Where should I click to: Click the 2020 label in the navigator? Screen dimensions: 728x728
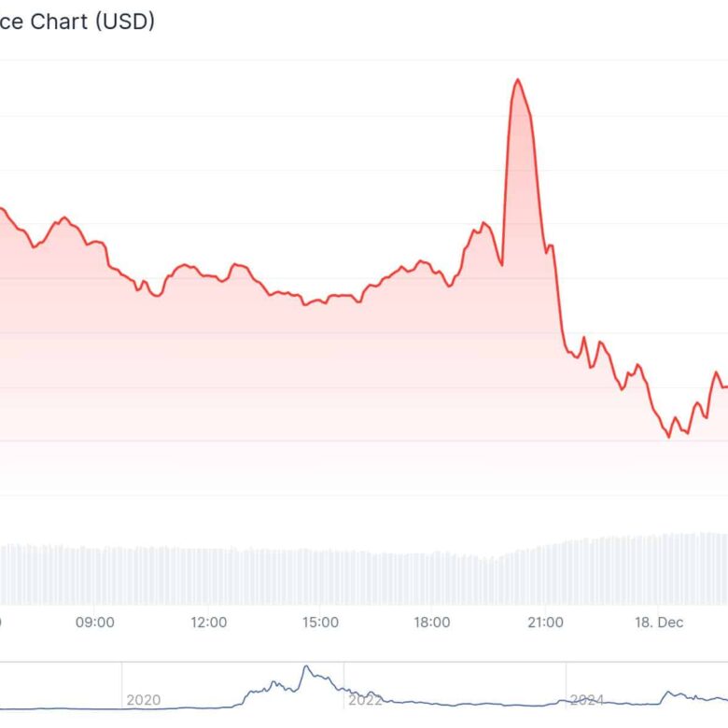pyautogui.click(x=144, y=699)
